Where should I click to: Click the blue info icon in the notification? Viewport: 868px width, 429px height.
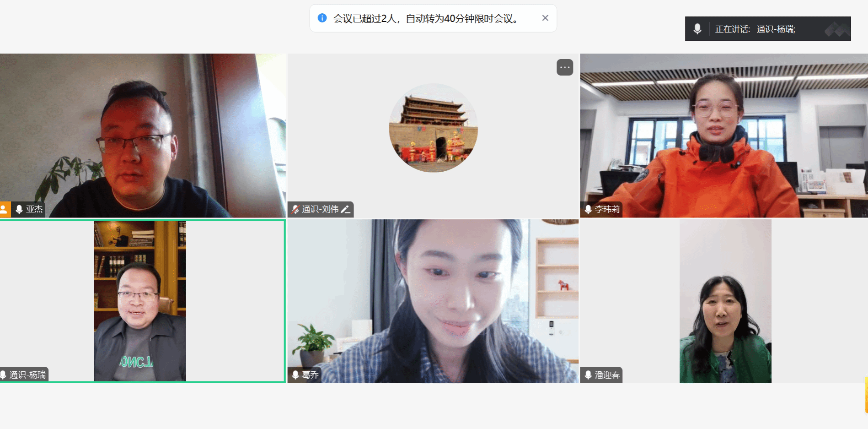click(x=322, y=18)
